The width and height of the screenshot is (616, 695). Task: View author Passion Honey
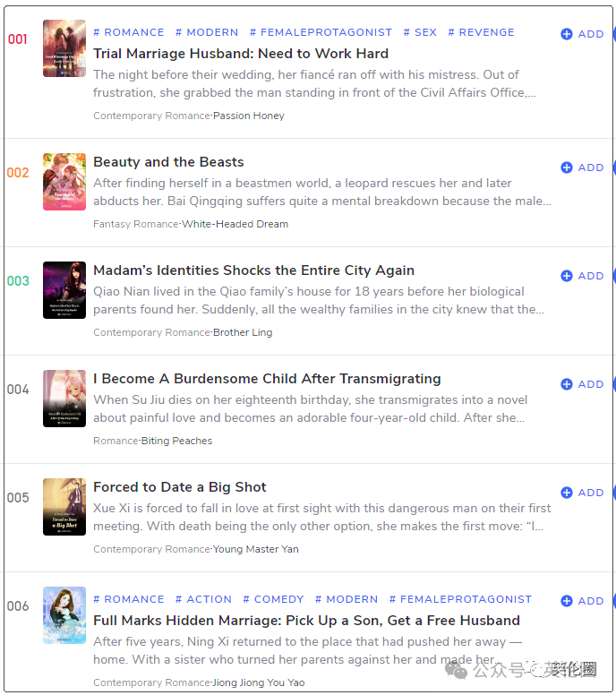tap(249, 116)
